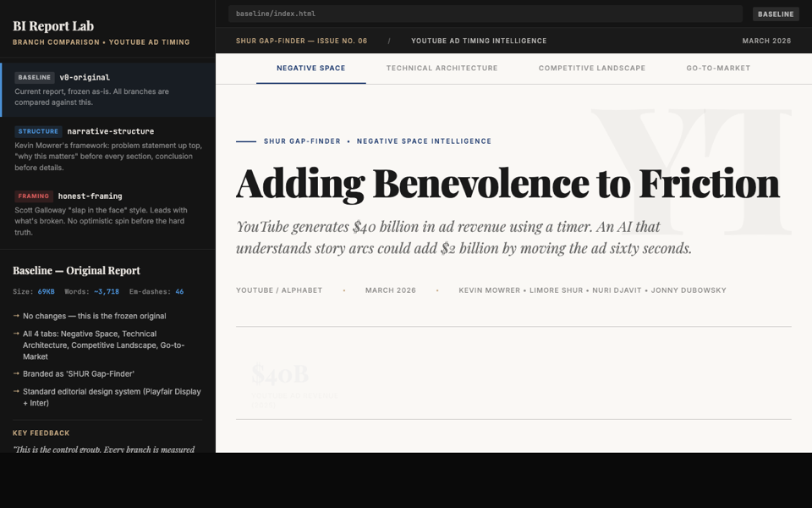Click the Words count value
The width and height of the screenshot is (812, 508).
click(106, 291)
